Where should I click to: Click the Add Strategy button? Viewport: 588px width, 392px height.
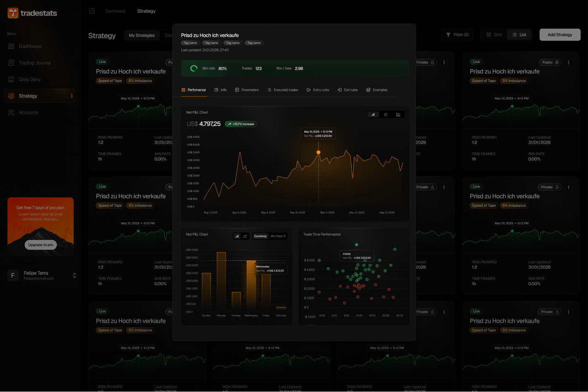560,35
